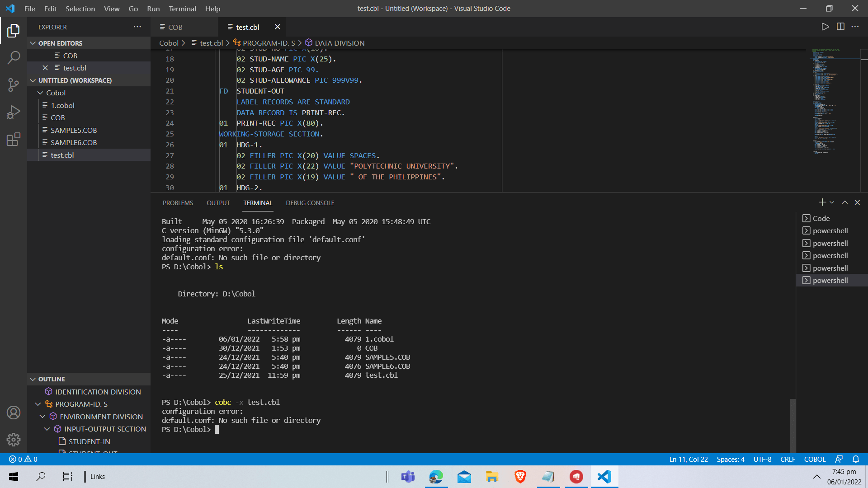Screen dimensions: 868x488
Task: Open the Source Control view
Action: 14,84
